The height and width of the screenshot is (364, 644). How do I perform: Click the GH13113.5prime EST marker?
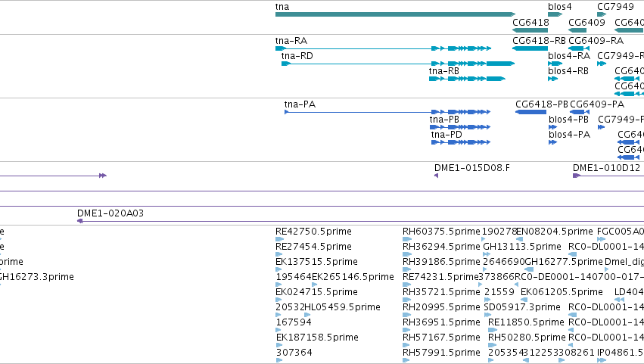click(x=487, y=254)
